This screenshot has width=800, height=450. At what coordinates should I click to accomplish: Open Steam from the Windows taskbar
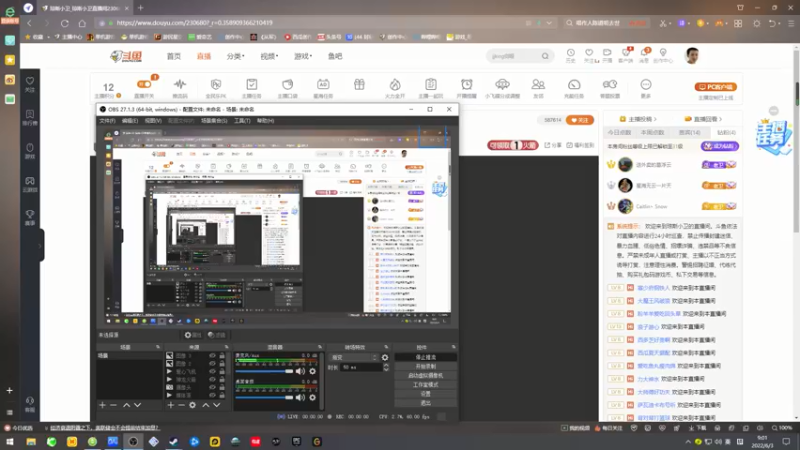pyautogui.click(x=173, y=441)
